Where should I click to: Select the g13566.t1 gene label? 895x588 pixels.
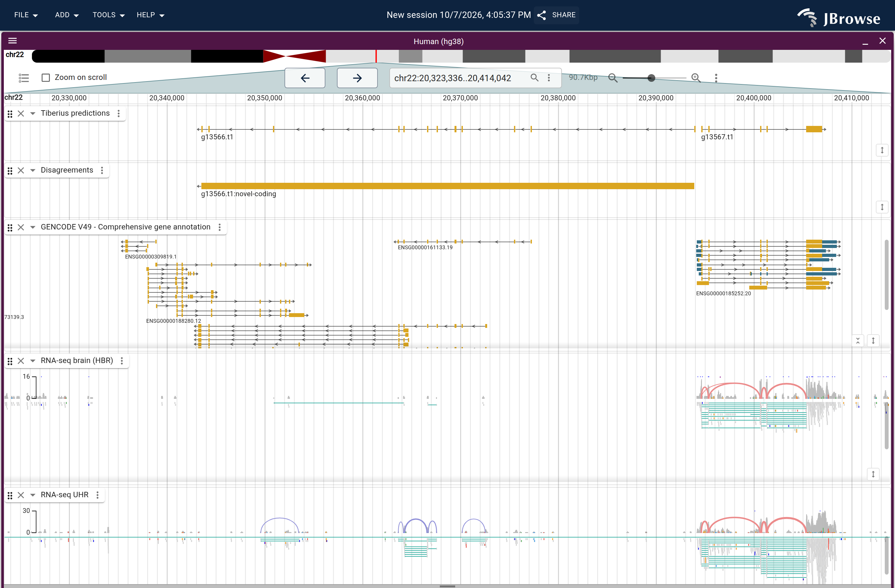[217, 137]
